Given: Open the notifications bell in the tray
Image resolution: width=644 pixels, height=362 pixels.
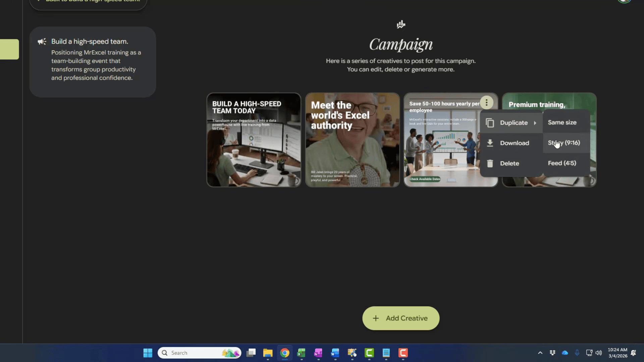Looking at the screenshot, I should (633, 353).
